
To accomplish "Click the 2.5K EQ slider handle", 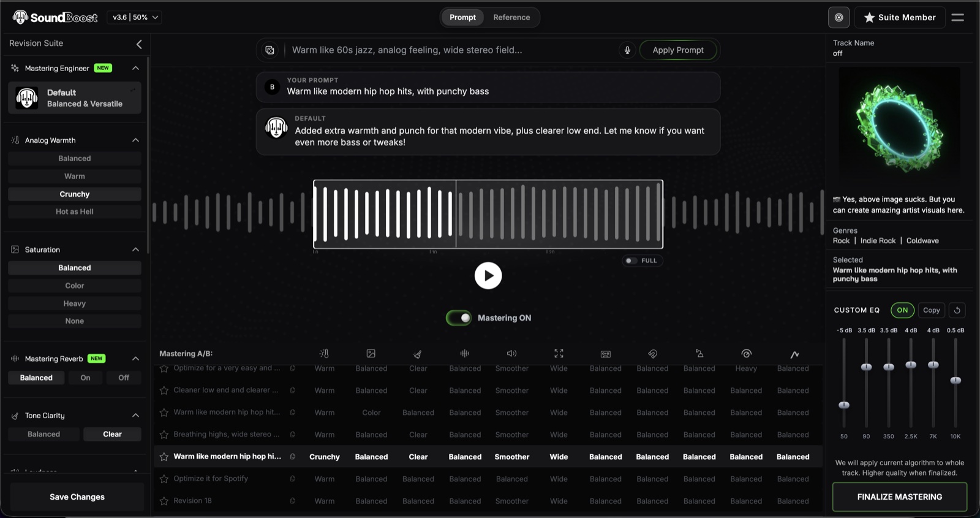I will pyautogui.click(x=911, y=365).
